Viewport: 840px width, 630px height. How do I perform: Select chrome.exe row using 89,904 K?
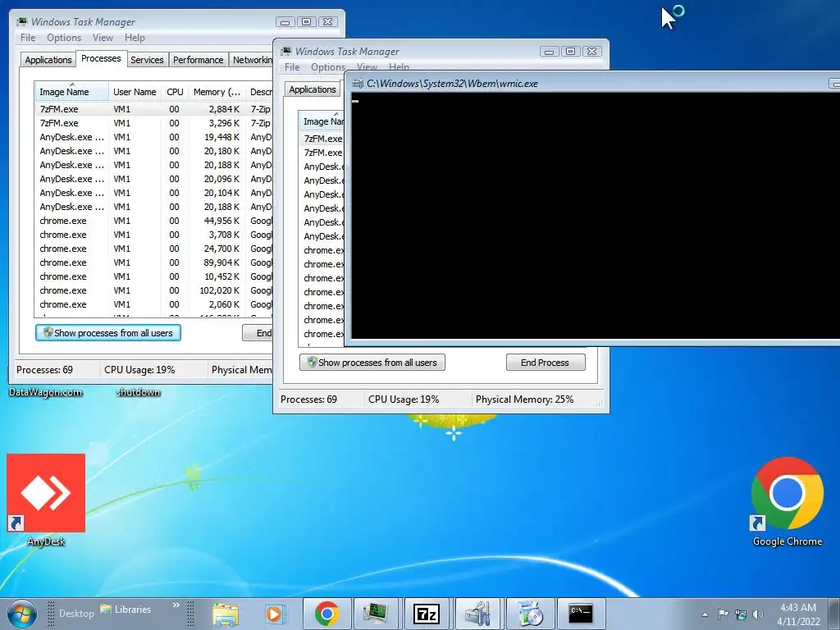point(153,262)
